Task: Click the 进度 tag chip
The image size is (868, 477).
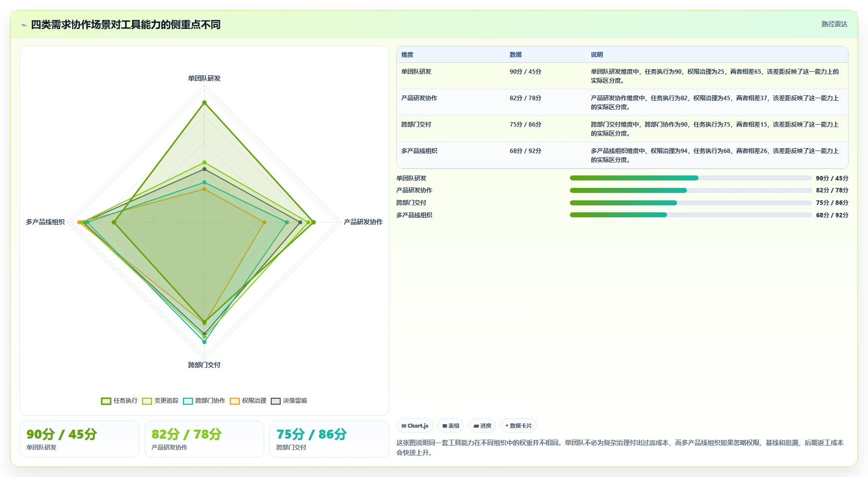Action: pyautogui.click(x=482, y=426)
